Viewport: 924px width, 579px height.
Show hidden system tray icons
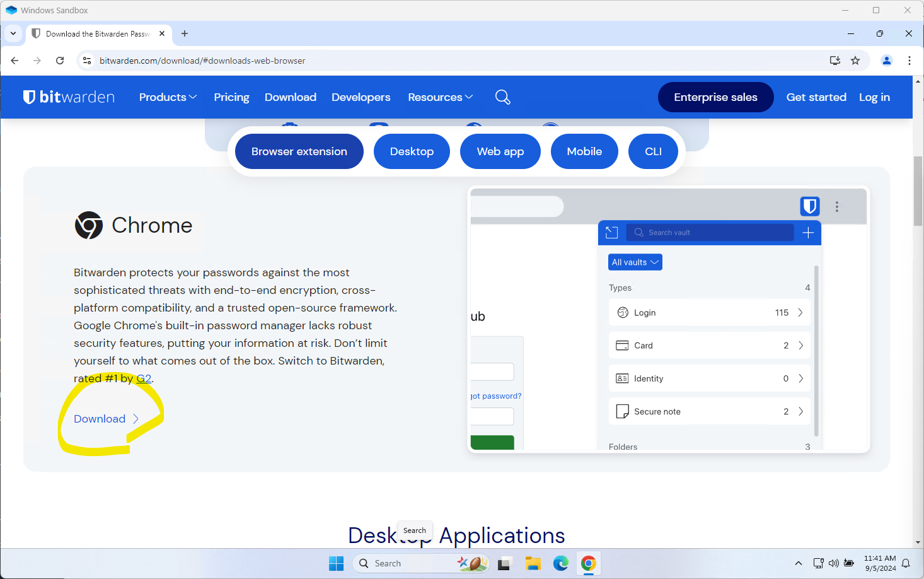click(799, 563)
